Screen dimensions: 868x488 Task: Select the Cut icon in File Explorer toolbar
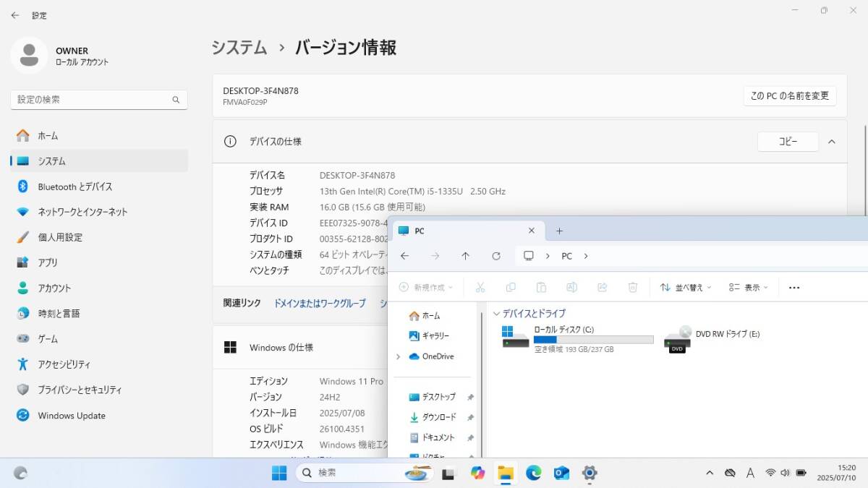coord(480,287)
